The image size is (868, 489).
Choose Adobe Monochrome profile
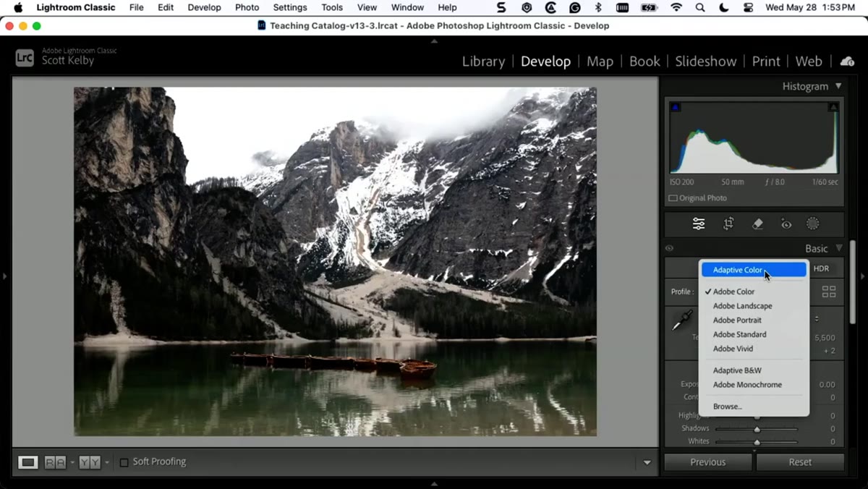click(x=754, y=385)
